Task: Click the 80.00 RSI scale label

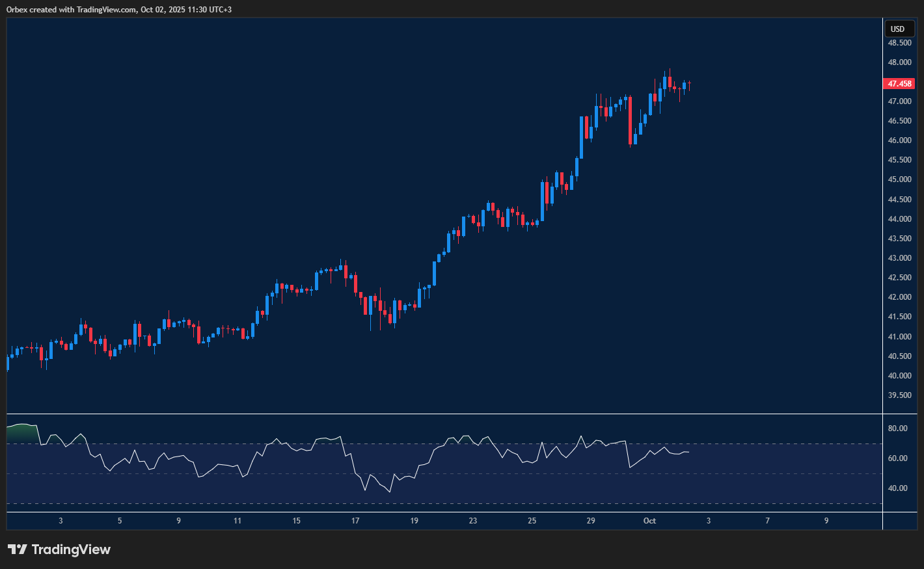Action: point(897,429)
